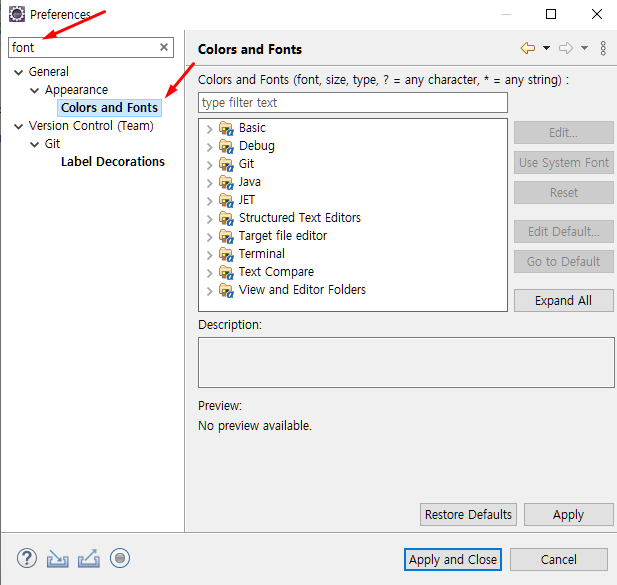Click the JET folder icon
Screen dimensions: 617x585
[x=226, y=200]
